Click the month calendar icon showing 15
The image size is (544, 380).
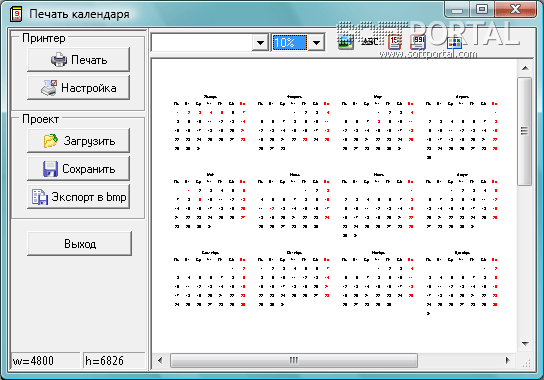[x=394, y=42]
